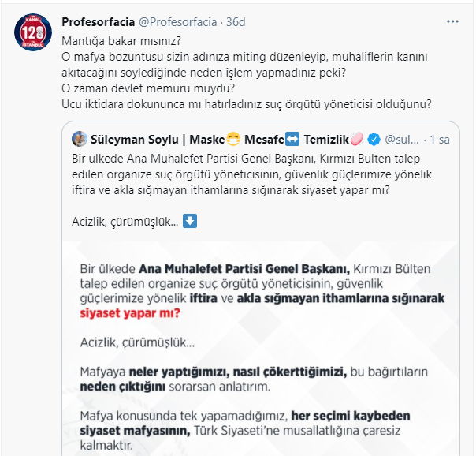The width and height of the screenshot is (476, 456).
Task: Open the three-dot more options menu
Action: [x=453, y=21]
